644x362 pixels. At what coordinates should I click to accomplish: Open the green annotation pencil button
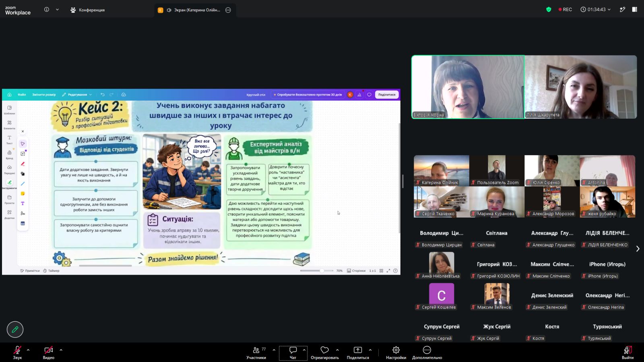coord(15,329)
